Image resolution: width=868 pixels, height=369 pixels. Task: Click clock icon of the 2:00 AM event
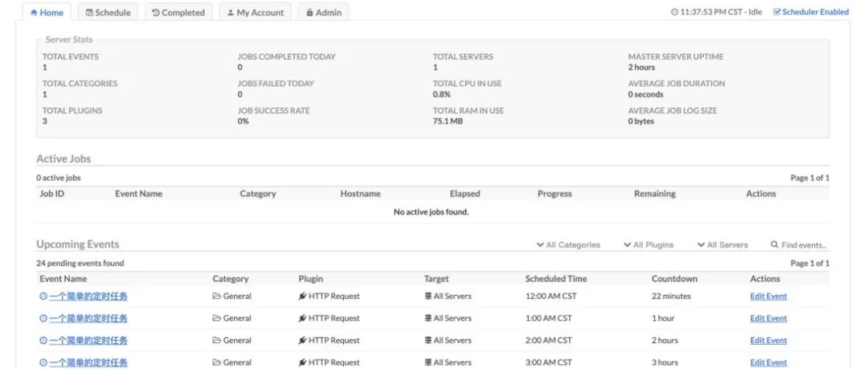(x=43, y=341)
